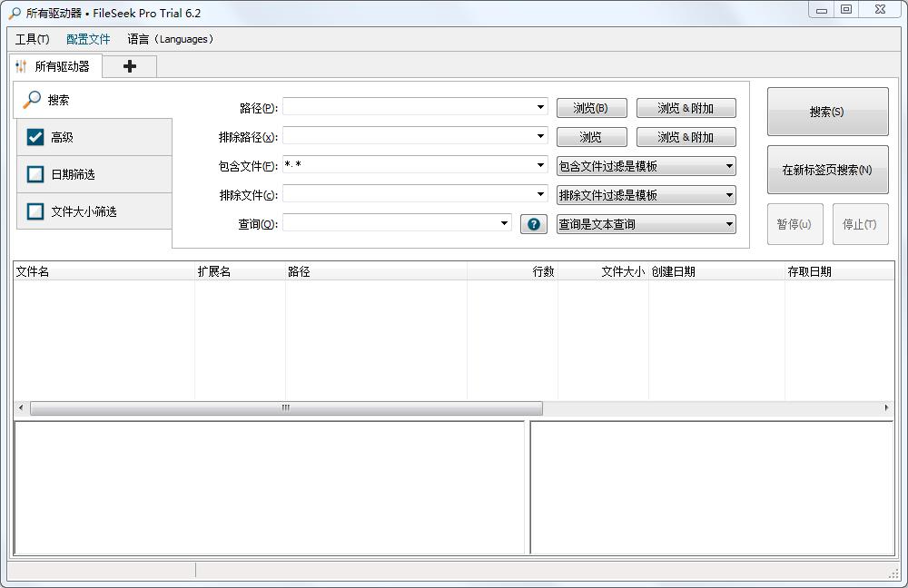Enable the 文件大小筛选 filter
The image size is (908, 588).
35,211
